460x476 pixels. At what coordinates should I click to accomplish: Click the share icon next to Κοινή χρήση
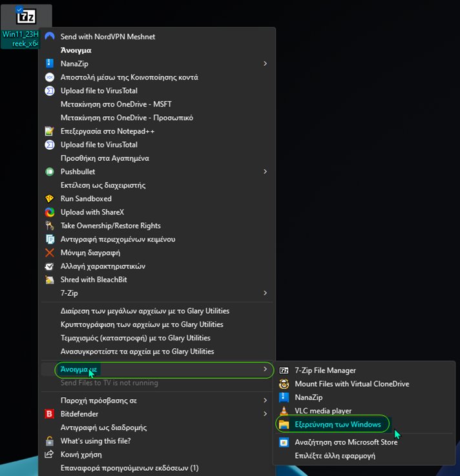click(50, 454)
